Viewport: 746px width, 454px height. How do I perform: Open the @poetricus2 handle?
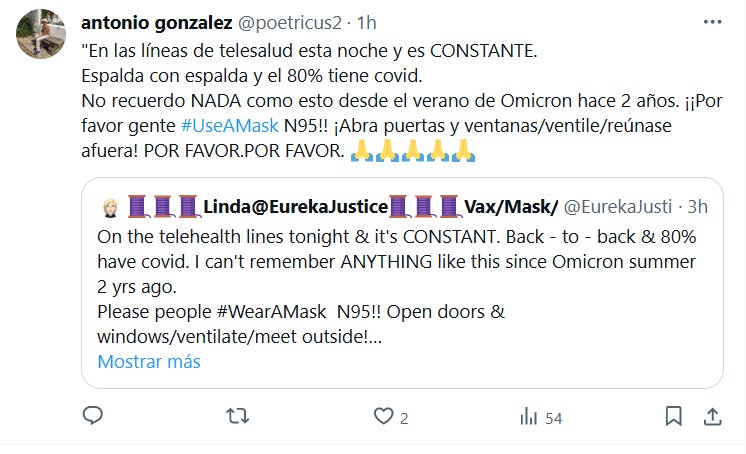coord(289,22)
